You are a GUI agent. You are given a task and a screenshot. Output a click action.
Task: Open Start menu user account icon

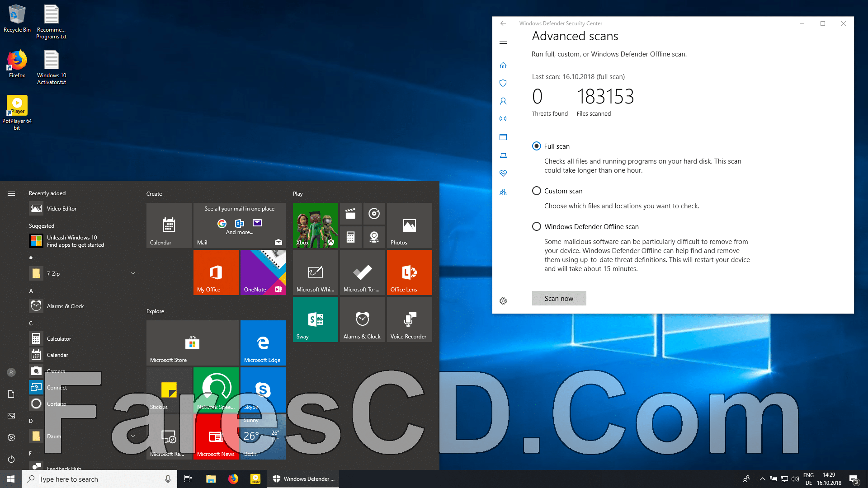tap(11, 372)
